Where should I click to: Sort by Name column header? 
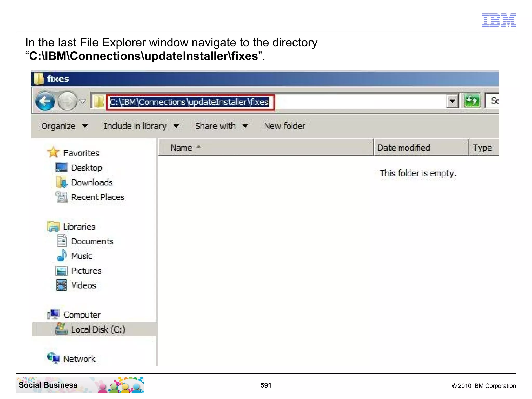(x=266, y=148)
